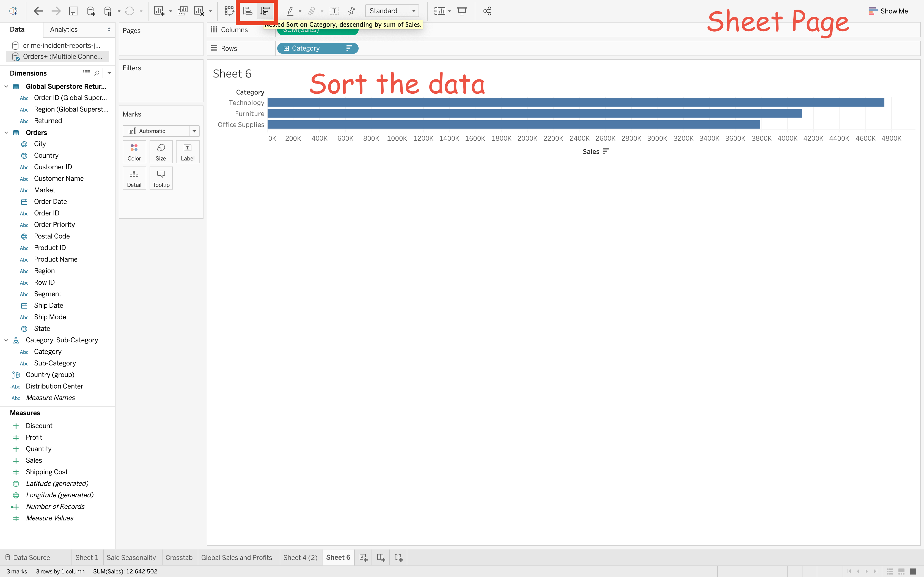Click the swap rows and columns icon
The width and height of the screenshot is (924, 577).
tap(229, 11)
